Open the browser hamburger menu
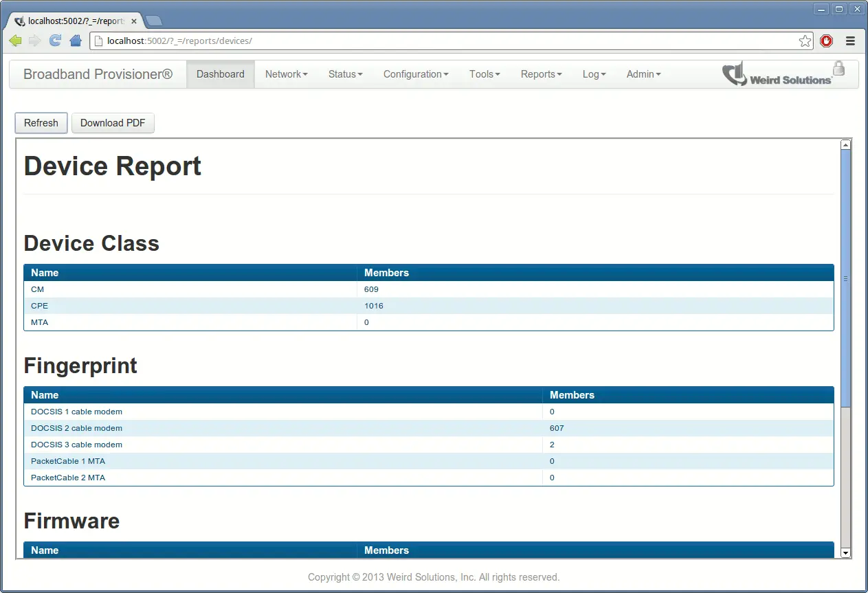This screenshot has width=868, height=593. coord(850,41)
